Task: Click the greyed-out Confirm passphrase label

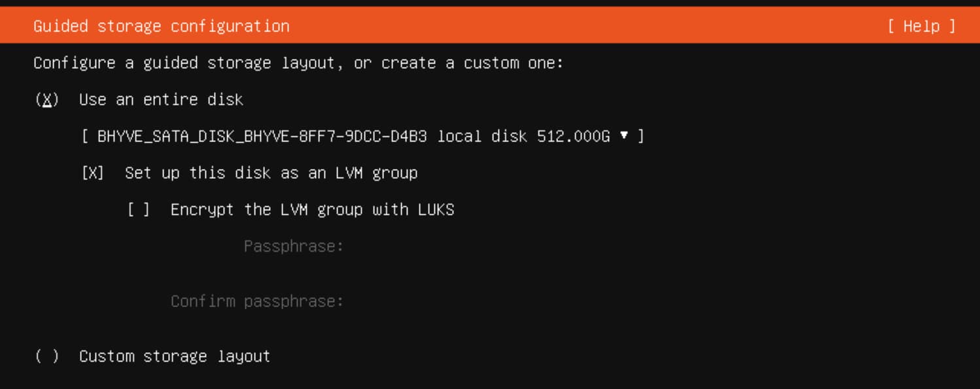Action: point(257,302)
